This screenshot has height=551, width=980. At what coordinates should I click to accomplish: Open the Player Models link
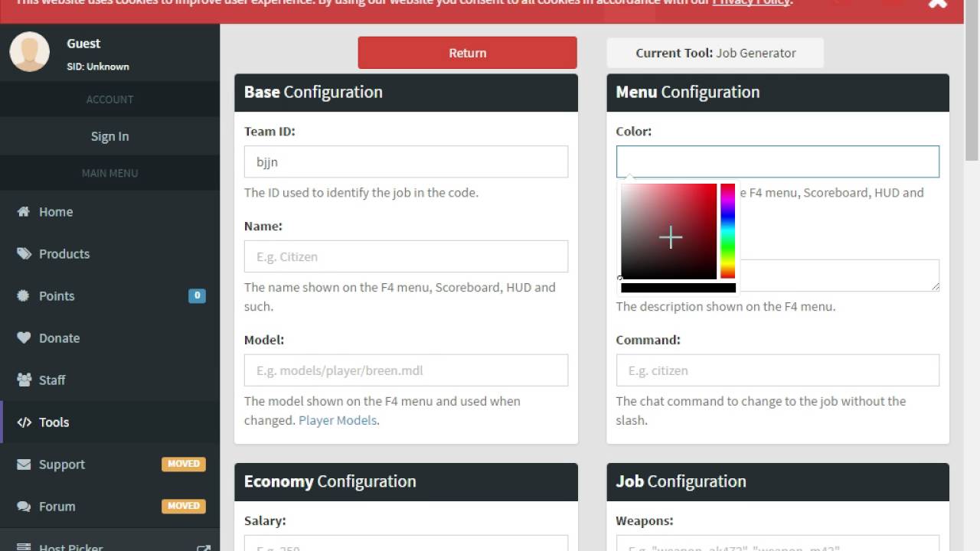click(x=338, y=420)
